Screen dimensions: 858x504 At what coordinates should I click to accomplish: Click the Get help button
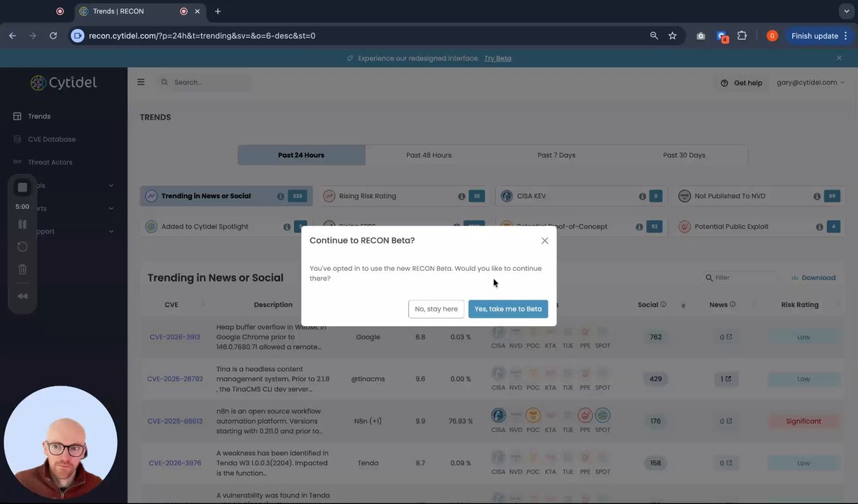click(741, 83)
